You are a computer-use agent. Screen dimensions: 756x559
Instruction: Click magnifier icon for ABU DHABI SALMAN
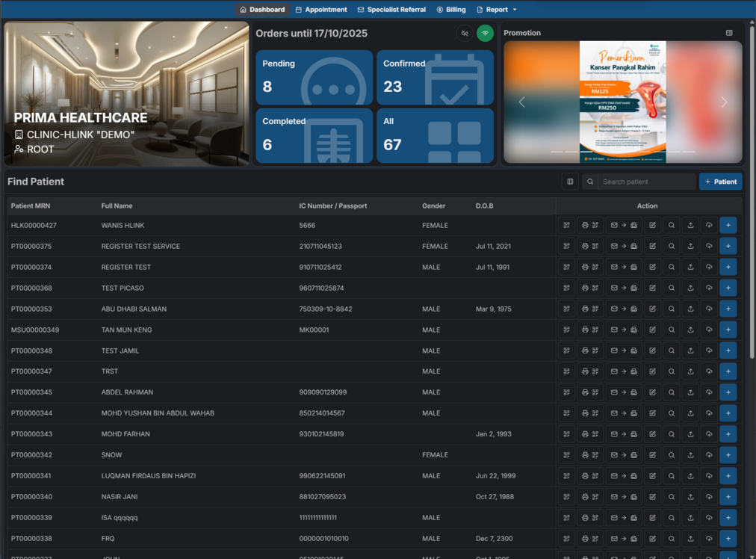click(x=672, y=309)
